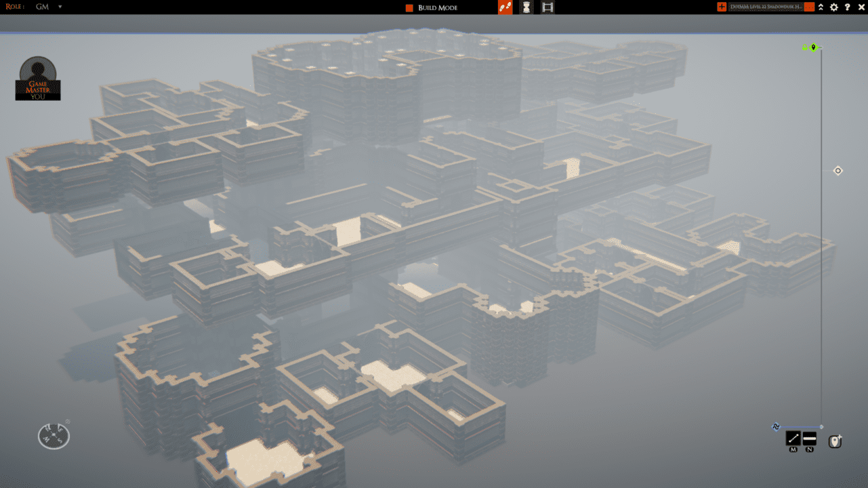Click the Game Master player portrait
Viewport: 868px width, 488px height.
click(38, 78)
